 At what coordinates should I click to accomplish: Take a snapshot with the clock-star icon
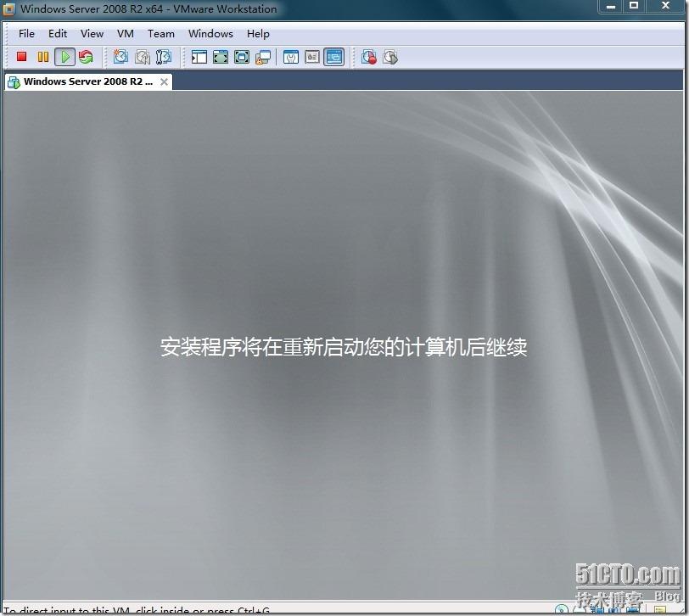click(x=120, y=57)
